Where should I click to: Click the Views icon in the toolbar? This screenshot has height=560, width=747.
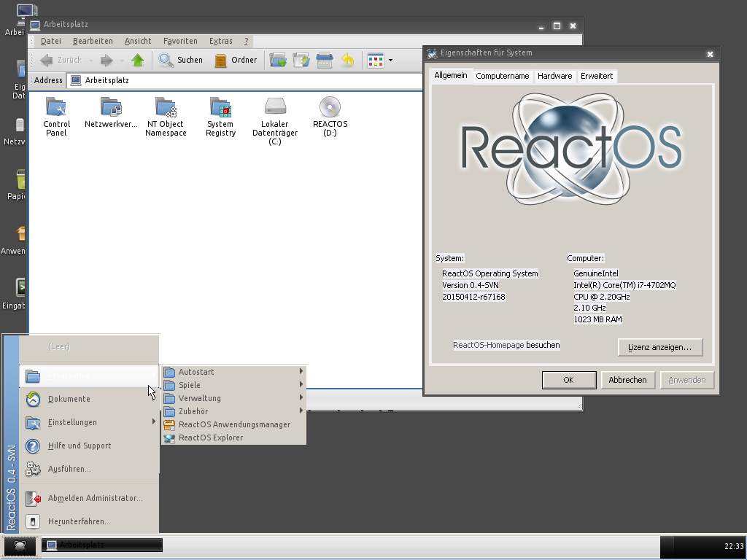point(376,60)
